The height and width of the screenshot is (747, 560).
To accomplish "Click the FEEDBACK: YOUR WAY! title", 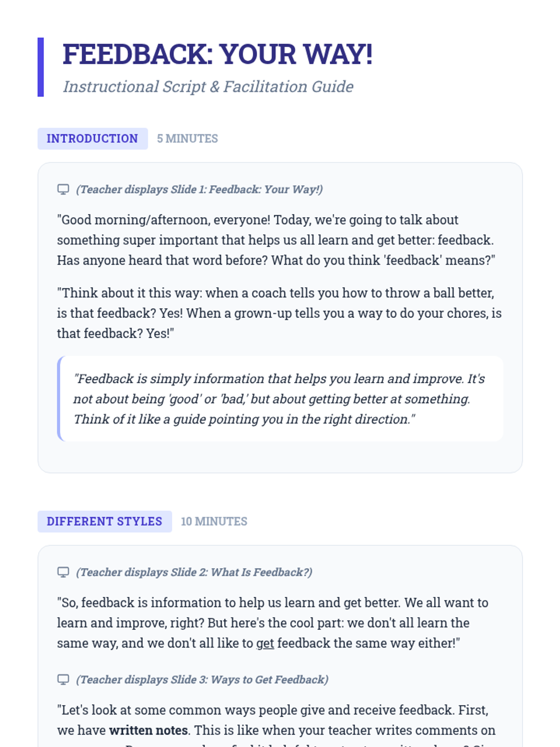I will click(x=217, y=54).
